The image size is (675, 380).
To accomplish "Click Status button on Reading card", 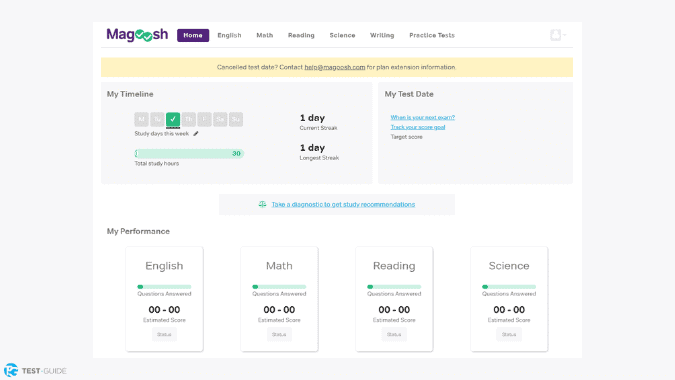I will click(x=394, y=334).
